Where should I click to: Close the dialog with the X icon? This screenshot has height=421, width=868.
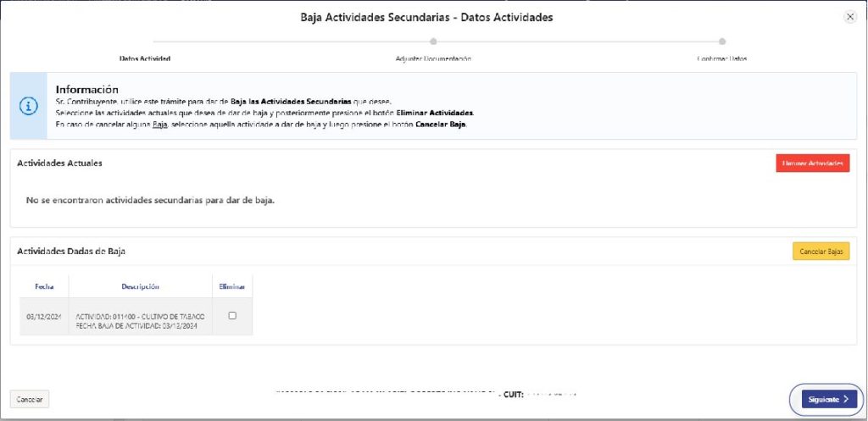tap(850, 17)
